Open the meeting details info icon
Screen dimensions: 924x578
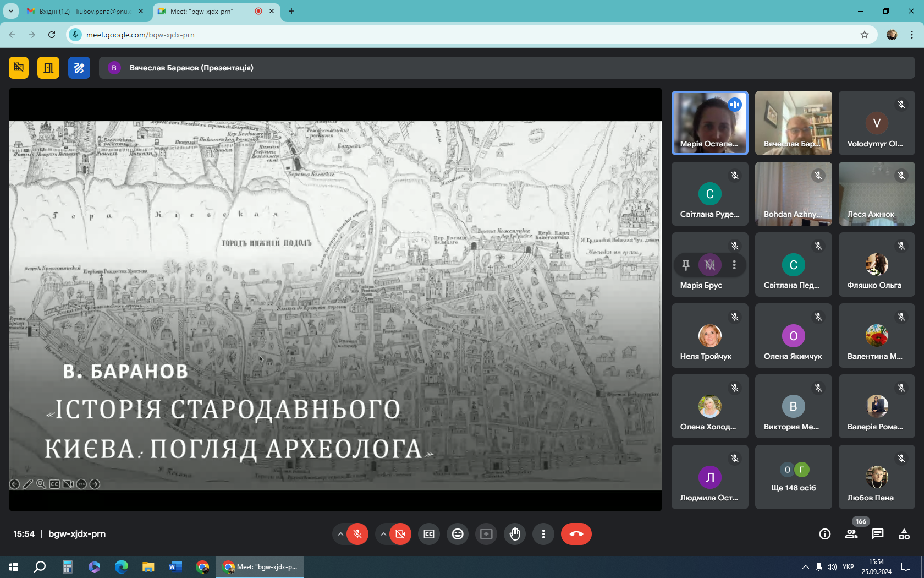coord(825,534)
